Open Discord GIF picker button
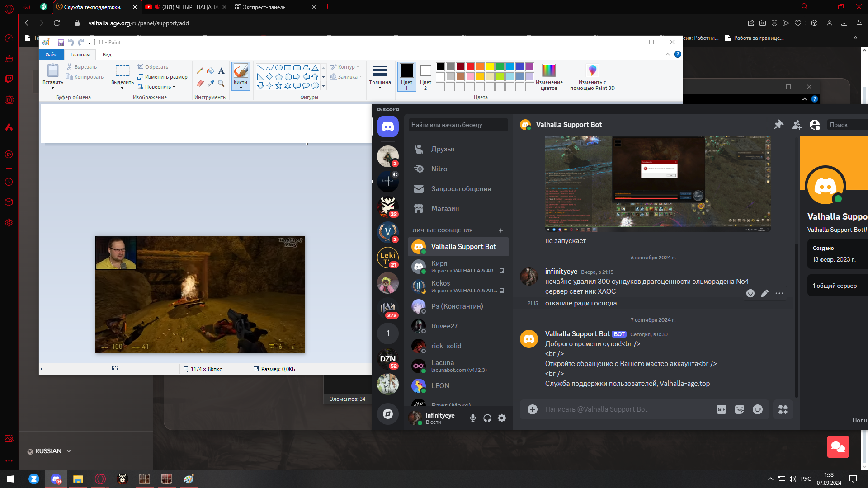Image resolution: width=868 pixels, height=488 pixels. tap(721, 409)
